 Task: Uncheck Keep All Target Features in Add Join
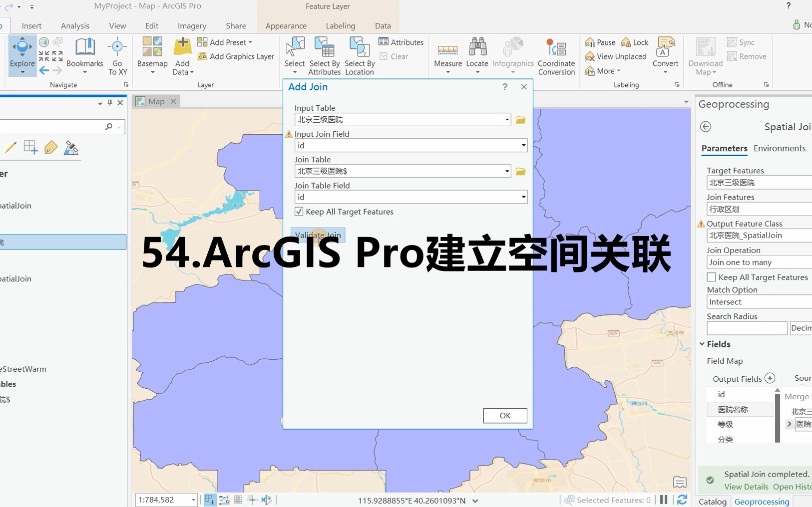tap(299, 211)
